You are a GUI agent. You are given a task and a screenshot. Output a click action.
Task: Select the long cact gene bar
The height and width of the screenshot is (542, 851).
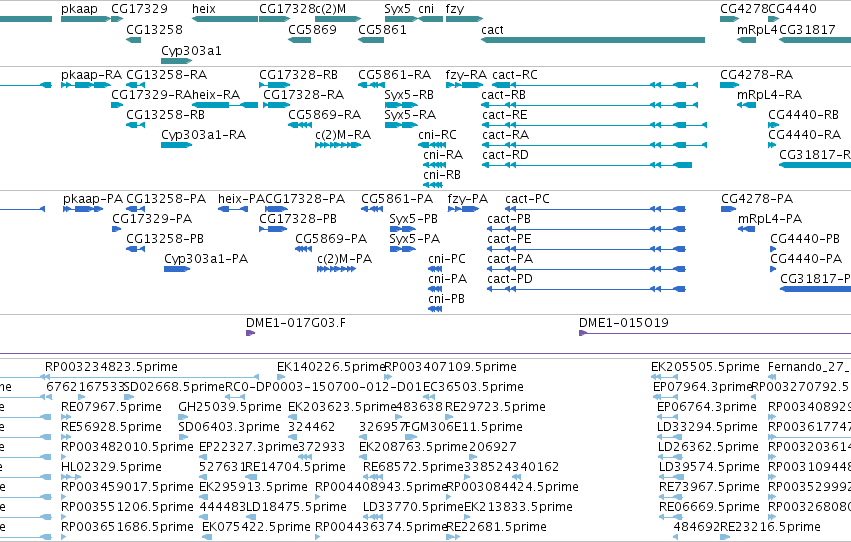593,40
